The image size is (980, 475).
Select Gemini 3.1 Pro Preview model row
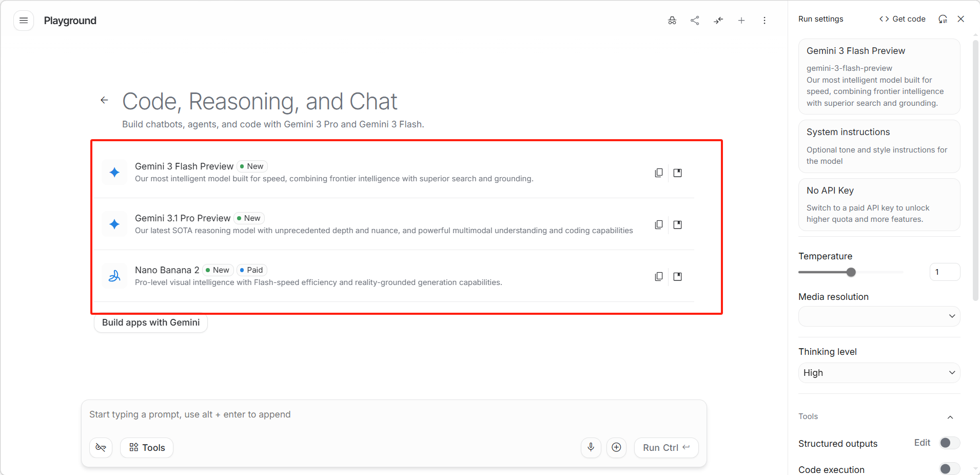tap(394, 224)
